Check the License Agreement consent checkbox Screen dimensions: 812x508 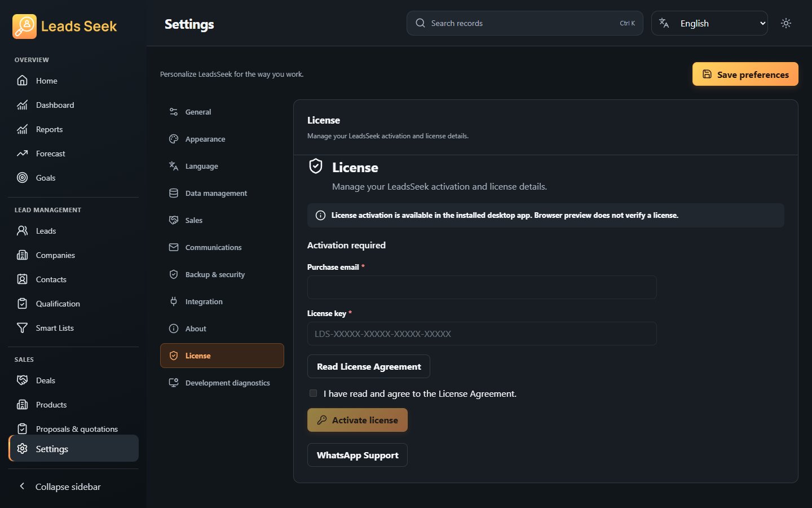[313, 393]
